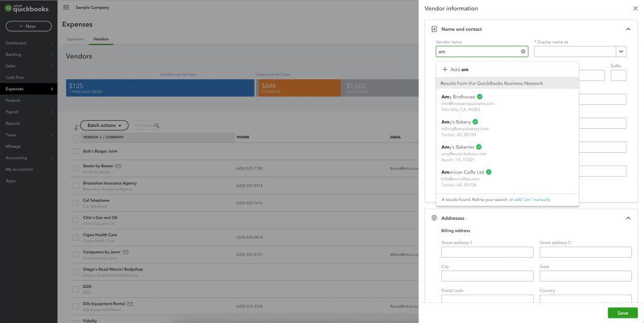
Task: Click the Name and contact section icon
Action: pos(434,29)
